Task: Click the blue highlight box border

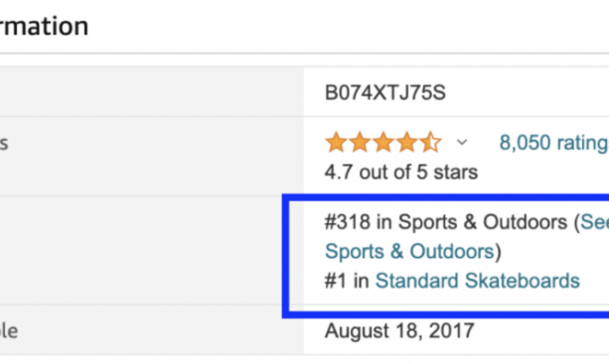Action: pos(286,256)
